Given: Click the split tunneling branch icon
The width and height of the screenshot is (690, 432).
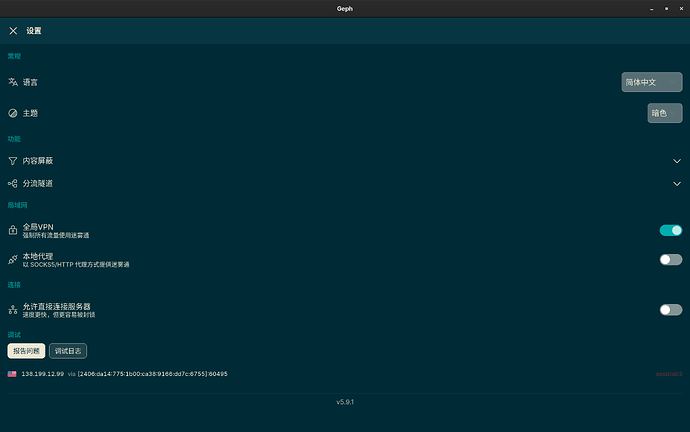Looking at the screenshot, I should point(13,183).
